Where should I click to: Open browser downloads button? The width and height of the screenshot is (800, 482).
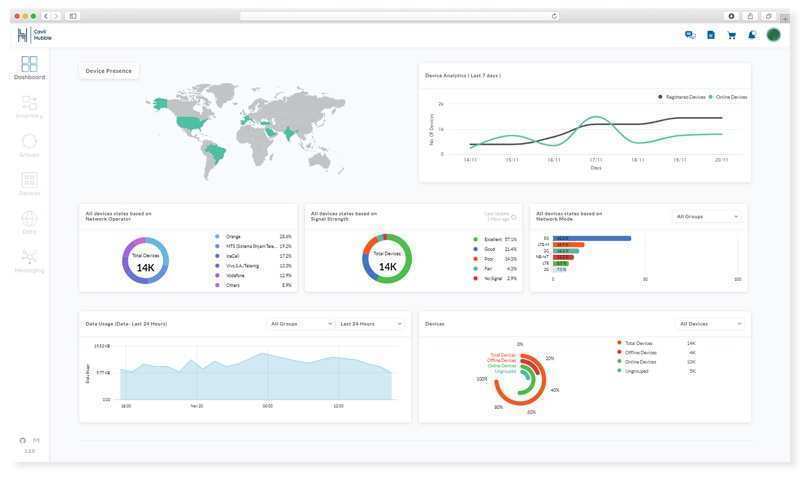731,16
